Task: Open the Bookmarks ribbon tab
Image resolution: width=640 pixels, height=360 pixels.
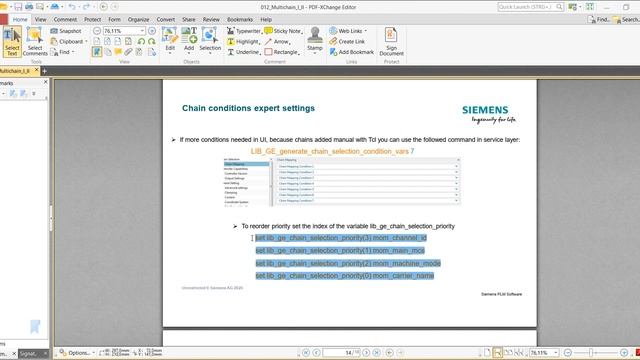Action: pyautogui.click(x=240, y=20)
